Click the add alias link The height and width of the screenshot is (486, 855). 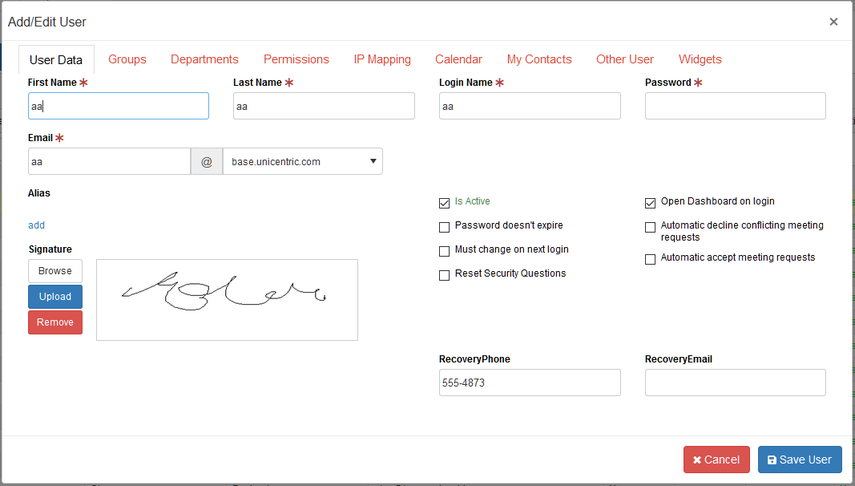click(x=37, y=225)
